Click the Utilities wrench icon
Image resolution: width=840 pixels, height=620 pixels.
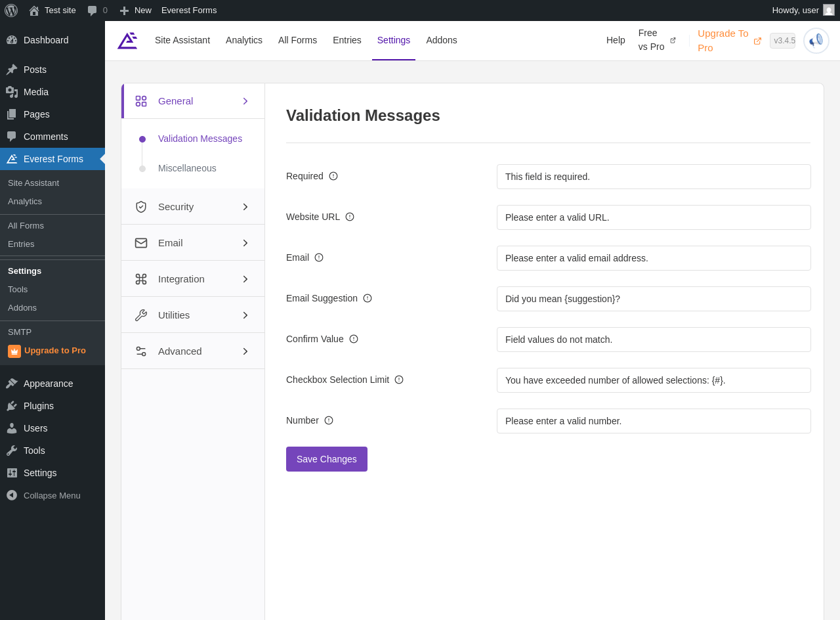click(x=141, y=315)
